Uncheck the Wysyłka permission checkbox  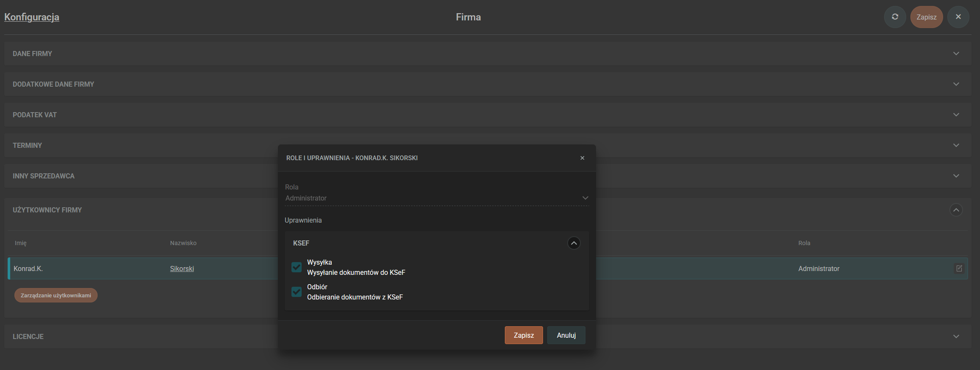[297, 267]
